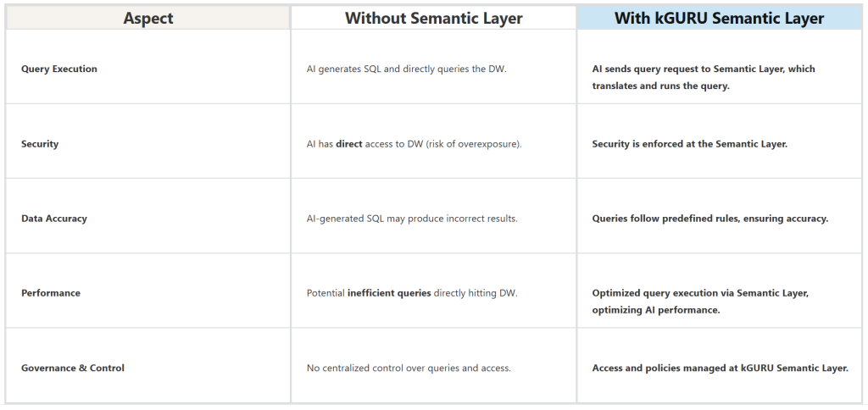868x410 pixels.
Task: Click 'AI-generated SQL may produce incorrect results' text
Action: tap(412, 219)
